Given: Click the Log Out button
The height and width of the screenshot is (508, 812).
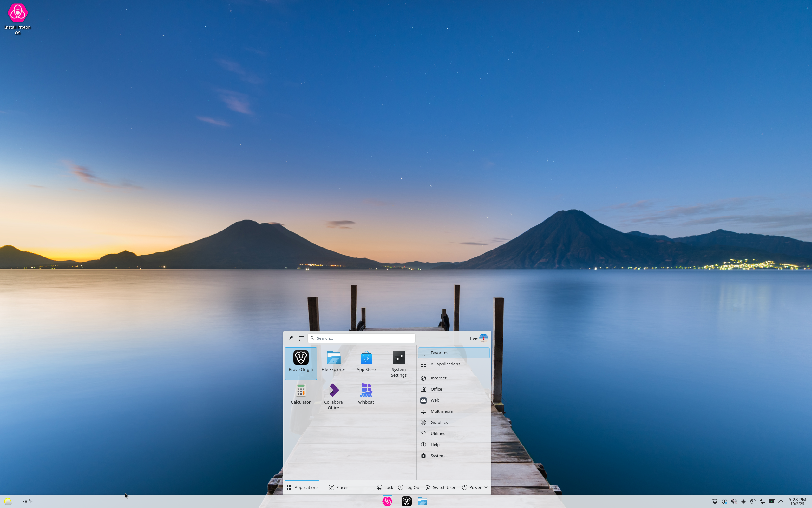Looking at the screenshot, I should click(x=409, y=487).
